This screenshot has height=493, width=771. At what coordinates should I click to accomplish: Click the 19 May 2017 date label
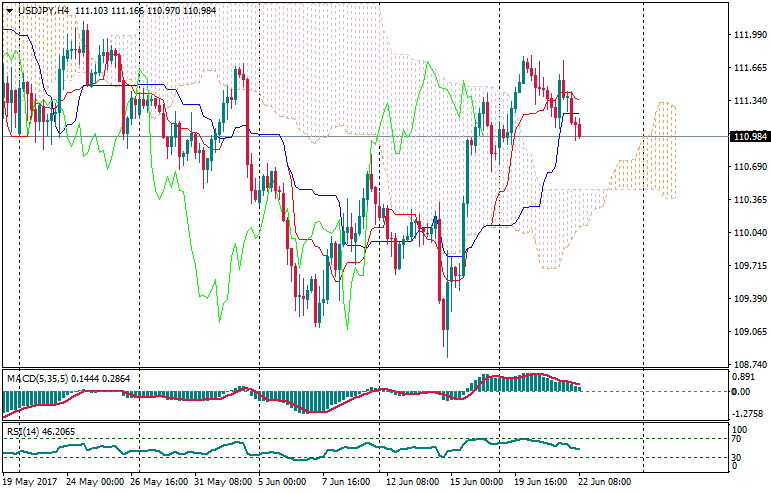31,481
